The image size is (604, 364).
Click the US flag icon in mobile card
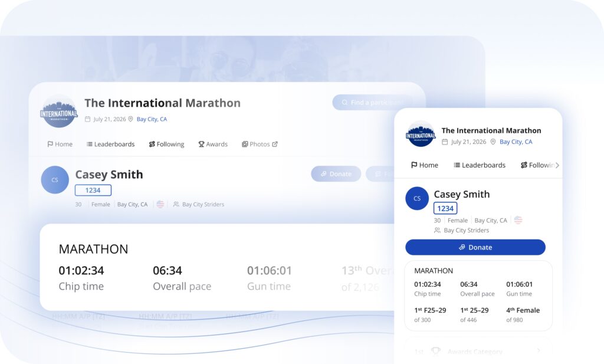(518, 220)
